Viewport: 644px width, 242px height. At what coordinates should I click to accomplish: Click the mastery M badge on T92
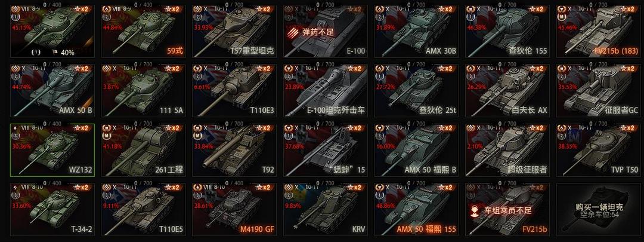click(x=197, y=136)
